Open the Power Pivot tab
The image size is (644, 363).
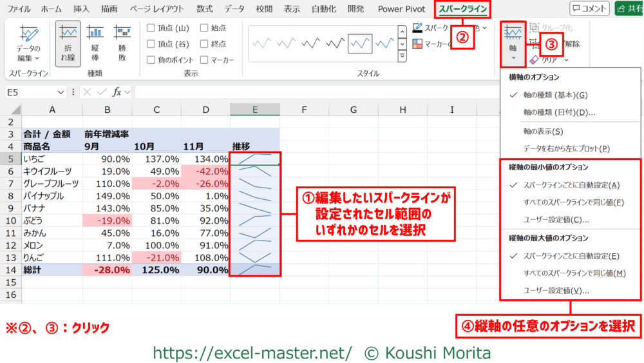pyautogui.click(x=400, y=9)
